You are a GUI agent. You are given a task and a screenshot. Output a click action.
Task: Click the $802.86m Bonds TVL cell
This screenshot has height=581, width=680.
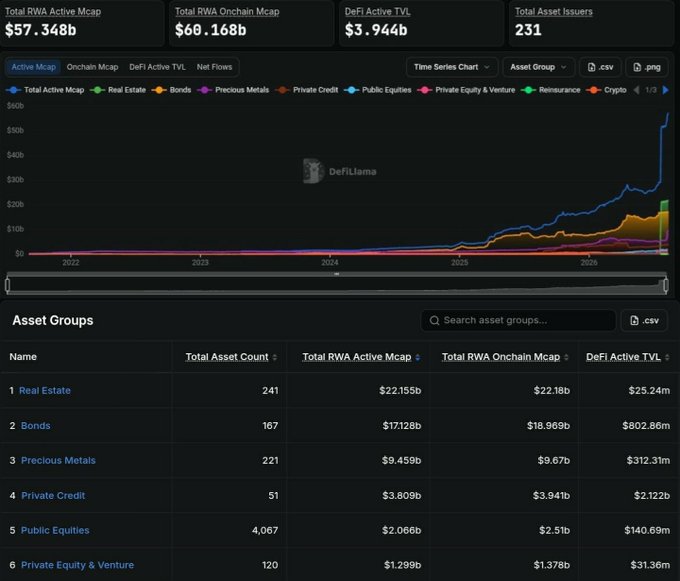coord(646,426)
